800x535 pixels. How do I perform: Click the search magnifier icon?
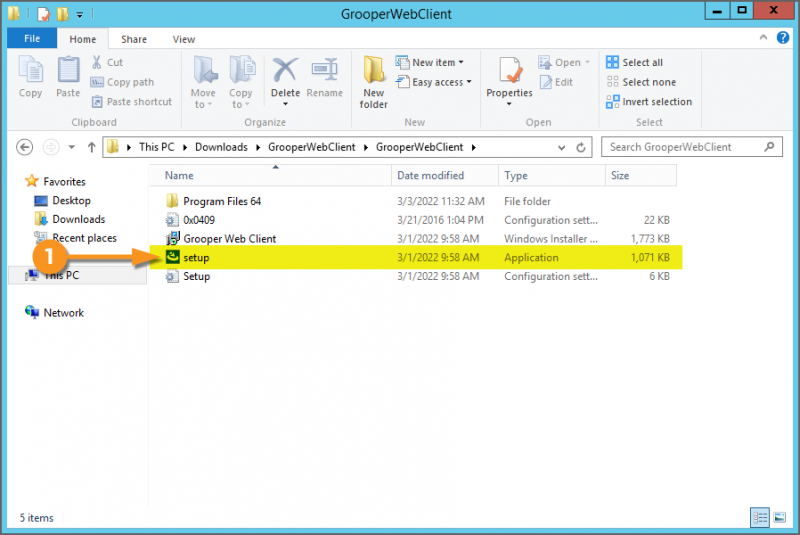(769, 147)
